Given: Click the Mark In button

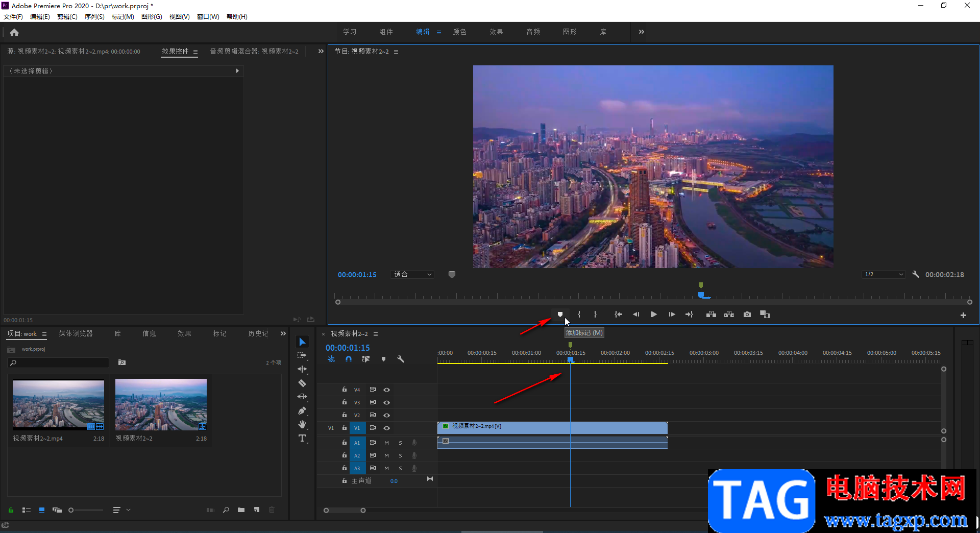Looking at the screenshot, I should (579, 314).
